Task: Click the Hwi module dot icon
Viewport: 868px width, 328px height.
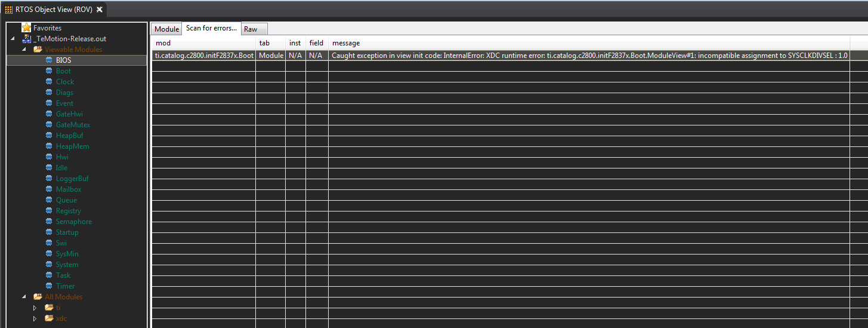Action: pyautogui.click(x=49, y=157)
